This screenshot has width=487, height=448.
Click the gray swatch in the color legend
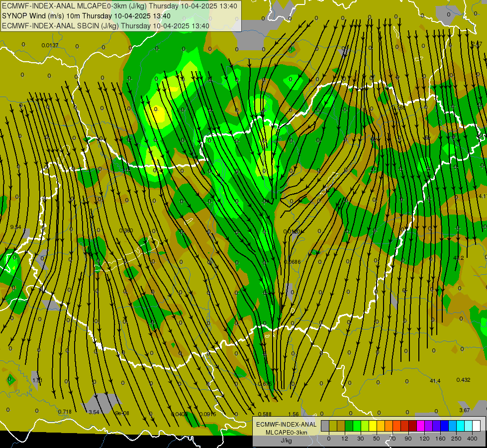(325, 426)
